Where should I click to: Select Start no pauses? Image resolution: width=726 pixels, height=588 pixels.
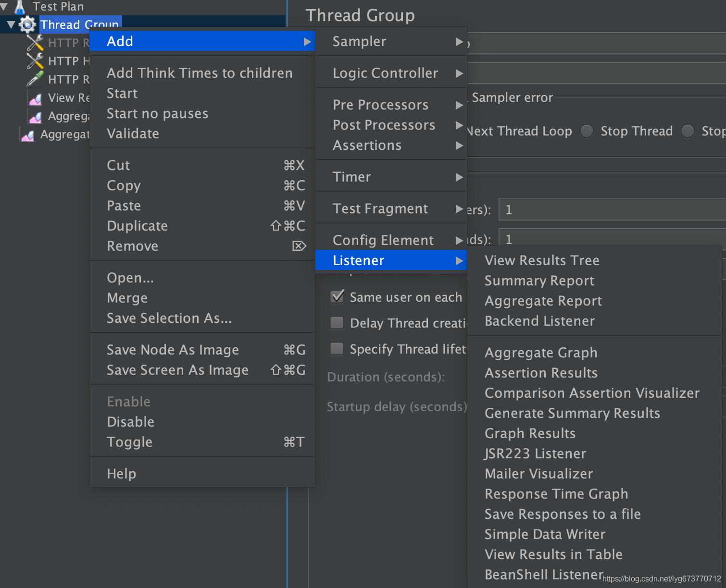(202, 113)
